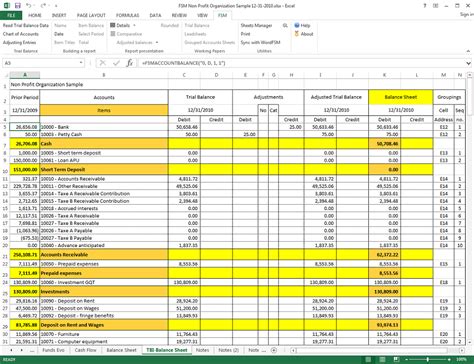The image size is (474, 364).
Task: Switch to Normal view in status bar
Action: pyautogui.click(x=368, y=360)
